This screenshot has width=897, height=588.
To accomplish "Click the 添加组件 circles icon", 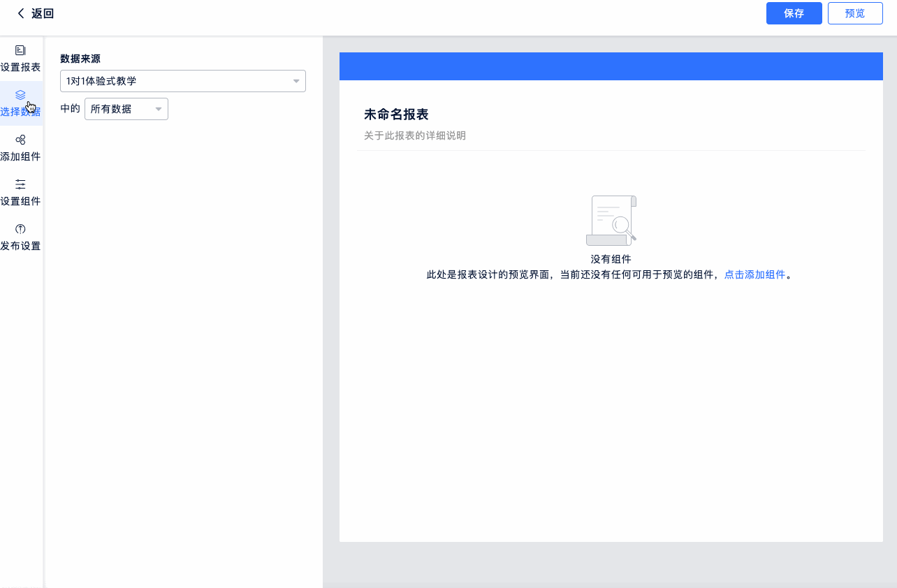I will pos(20,140).
